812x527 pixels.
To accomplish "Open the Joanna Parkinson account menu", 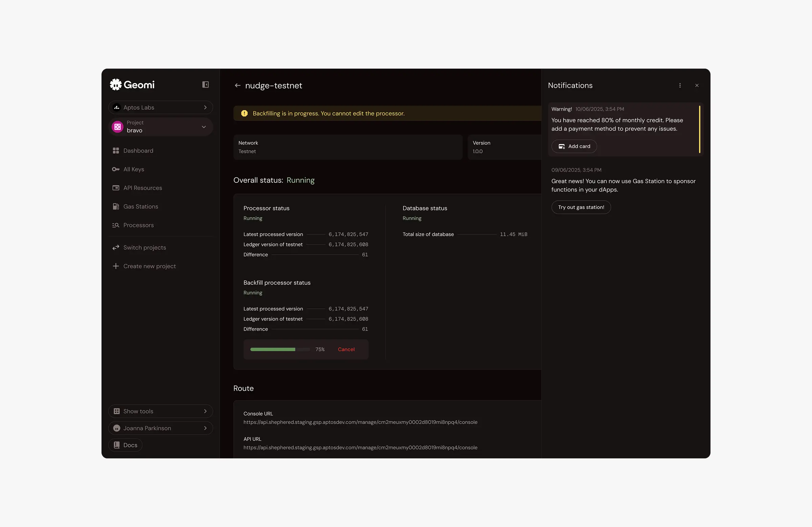I will (x=160, y=428).
